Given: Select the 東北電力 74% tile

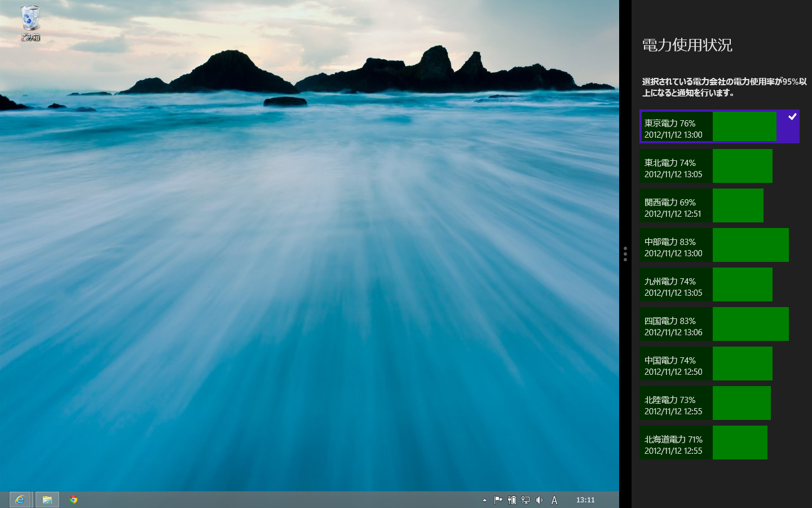Looking at the screenshot, I should pos(705,166).
